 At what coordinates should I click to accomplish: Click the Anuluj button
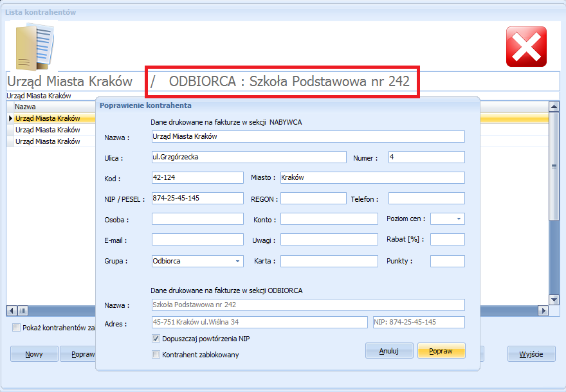coord(389,351)
